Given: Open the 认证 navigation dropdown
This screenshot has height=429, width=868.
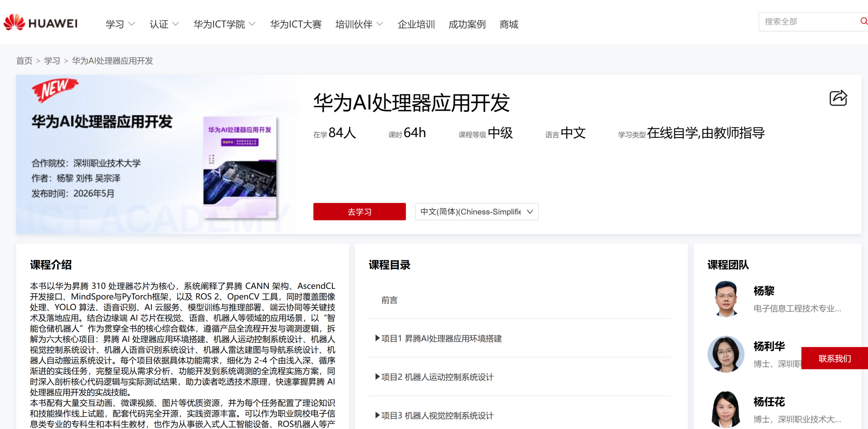Looking at the screenshot, I should point(164,24).
